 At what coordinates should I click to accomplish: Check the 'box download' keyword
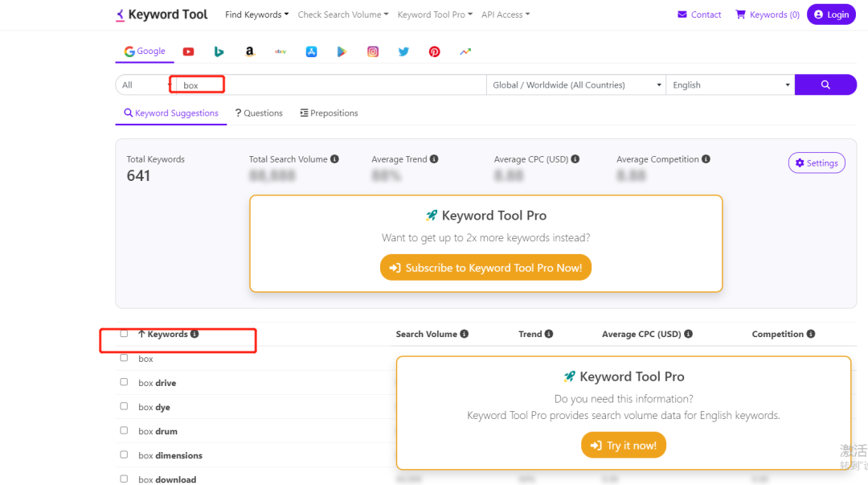124,479
